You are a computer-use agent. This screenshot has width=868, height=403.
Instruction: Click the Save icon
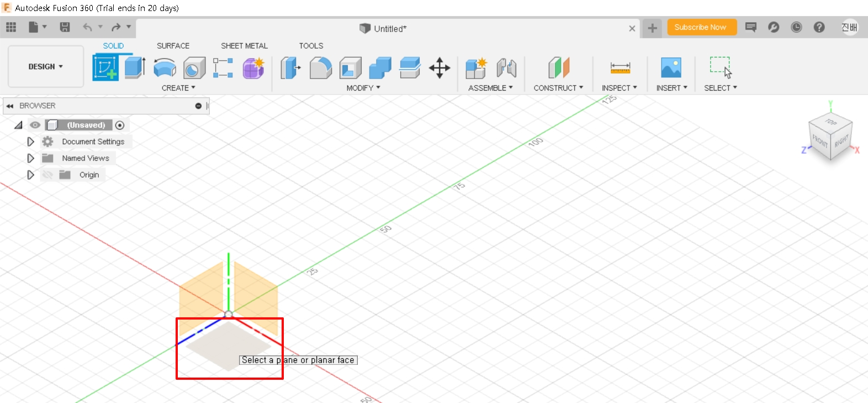(x=65, y=27)
